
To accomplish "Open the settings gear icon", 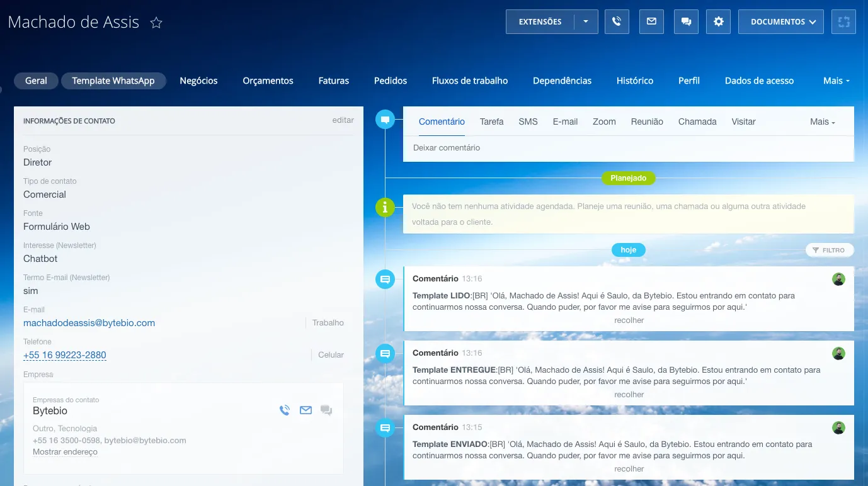I will click(719, 21).
